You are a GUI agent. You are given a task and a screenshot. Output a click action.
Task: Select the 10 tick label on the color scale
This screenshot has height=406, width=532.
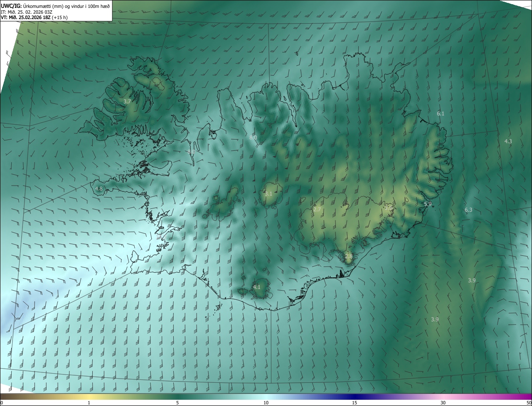point(266,403)
